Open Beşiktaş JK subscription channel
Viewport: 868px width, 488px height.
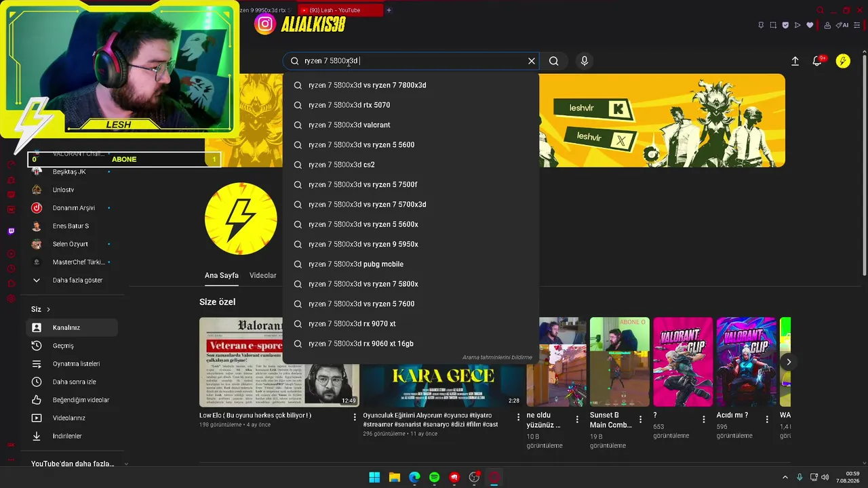pos(72,171)
